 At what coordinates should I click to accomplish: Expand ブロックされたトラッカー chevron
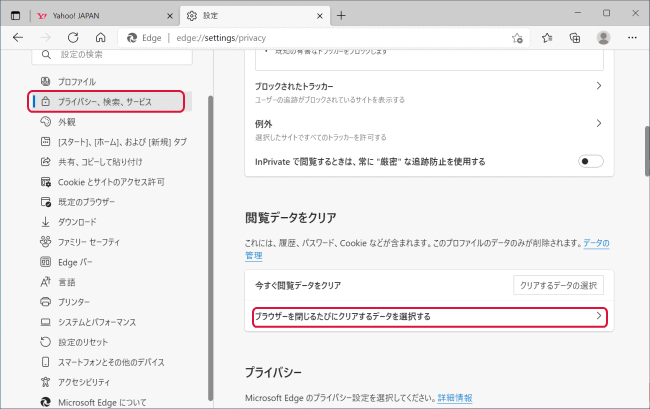tap(599, 86)
